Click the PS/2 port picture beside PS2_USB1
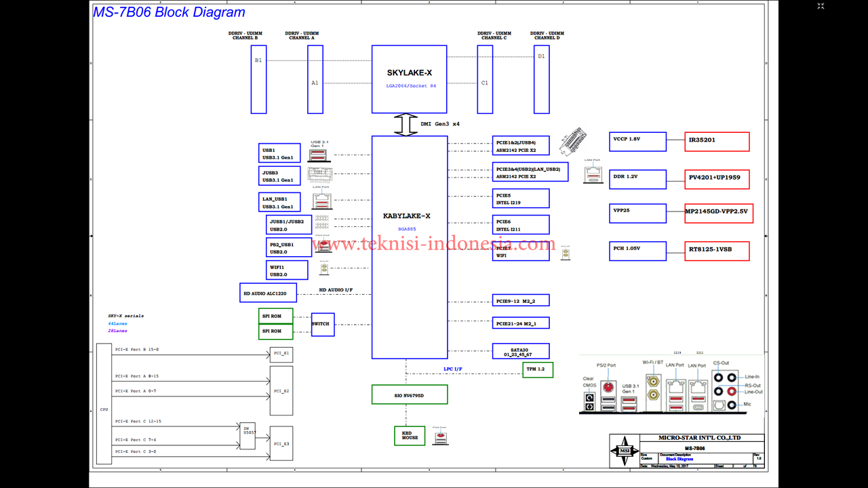Viewport: 868px width, 488px height. 324,245
